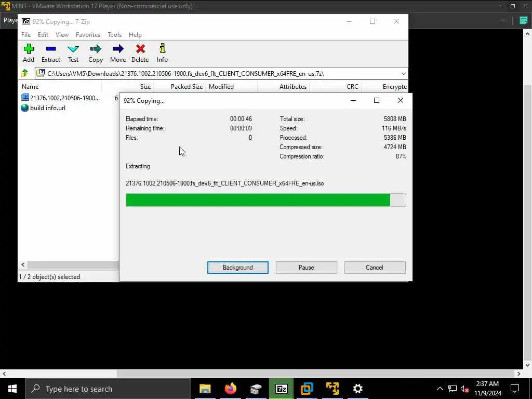This screenshot has height=399, width=532.
Task: Click the Background button
Action: [238, 268]
